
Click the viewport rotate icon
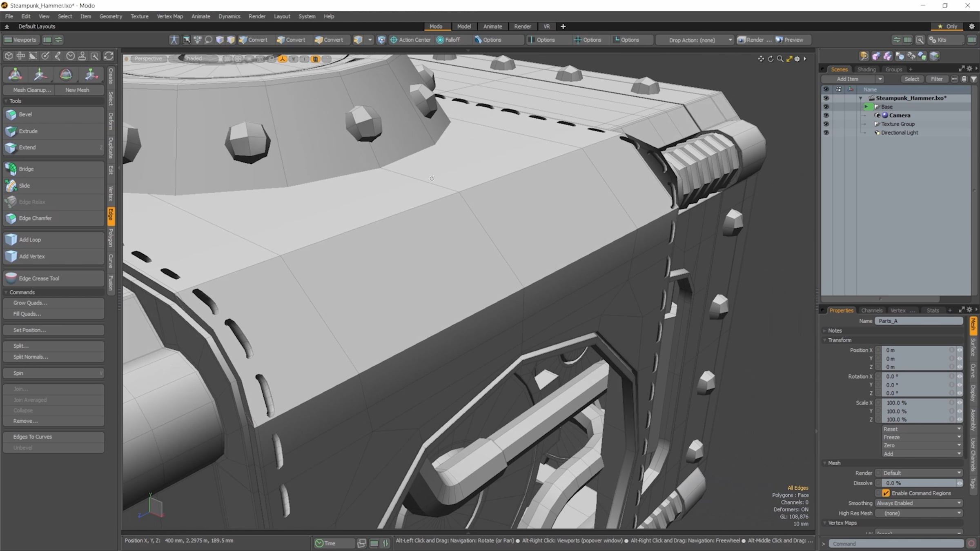coord(771,59)
